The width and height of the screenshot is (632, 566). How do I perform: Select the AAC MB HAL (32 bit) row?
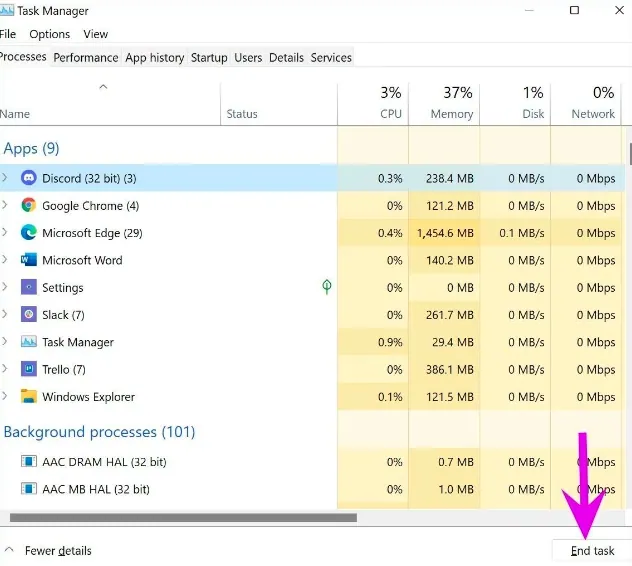(312, 489)
